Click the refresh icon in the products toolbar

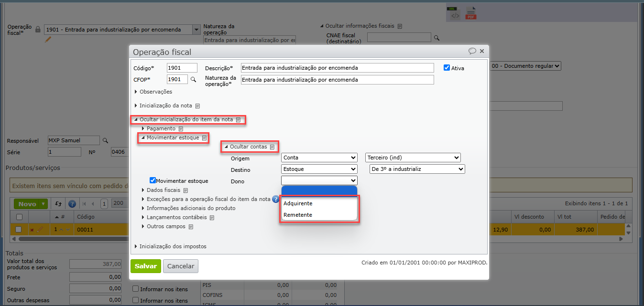pyautogui.click(x=58, y=204)
